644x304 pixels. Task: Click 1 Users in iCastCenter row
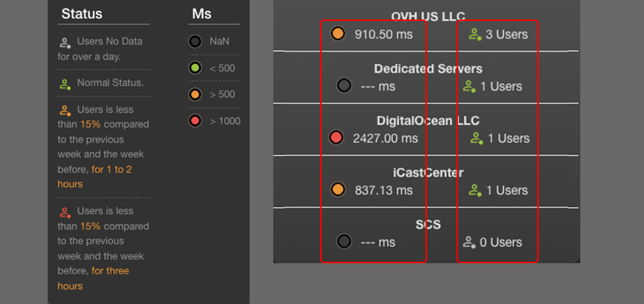[507, 190]
